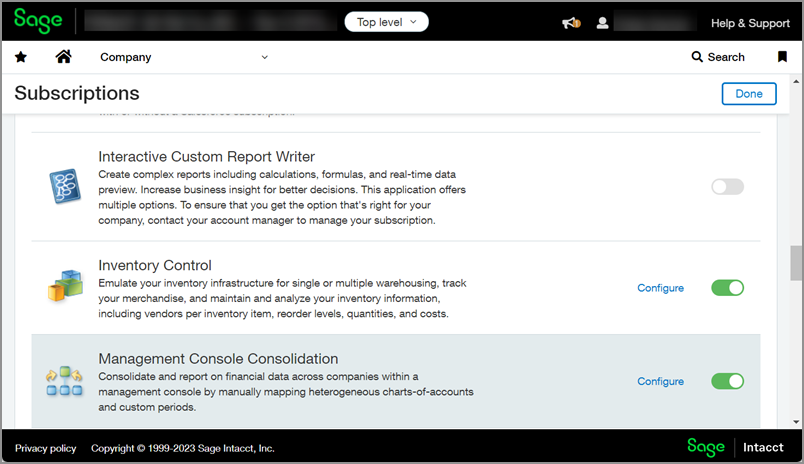The width and height of the screenshot is (804, 464).
Task: Open the user profile icon
Action: click(602, 23)
